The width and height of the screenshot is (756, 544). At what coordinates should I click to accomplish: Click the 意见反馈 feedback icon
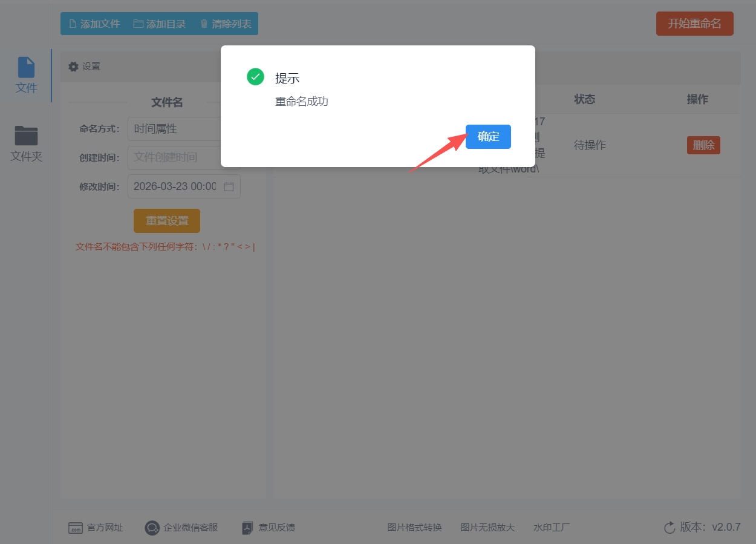(x=247, y=528)
